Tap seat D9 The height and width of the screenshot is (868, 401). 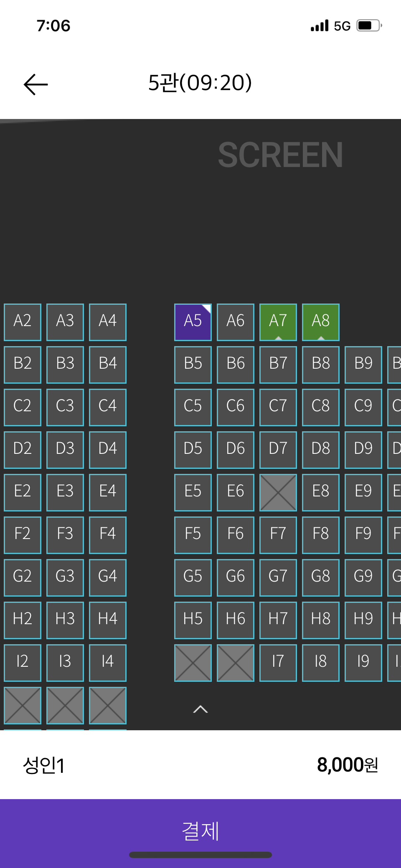coord(363,450)
